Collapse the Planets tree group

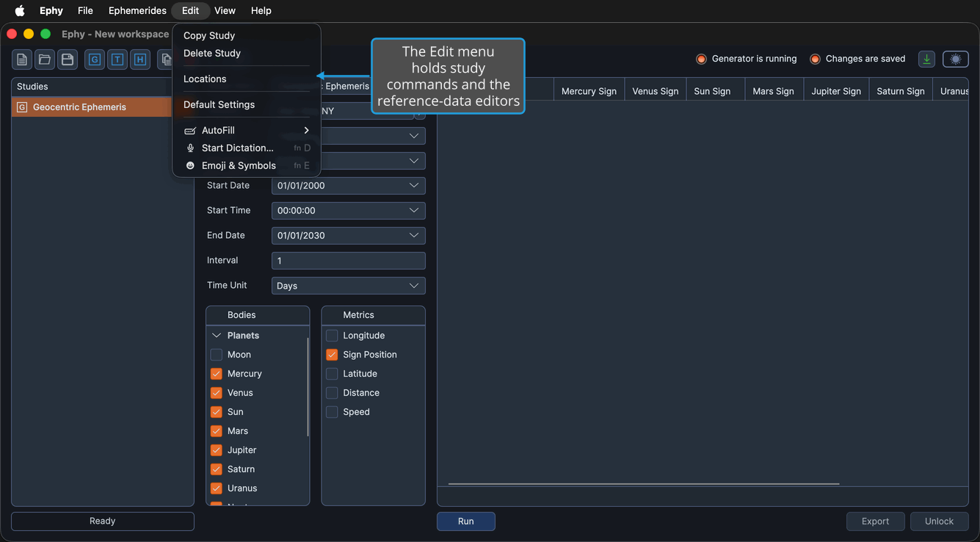point(217,336)
